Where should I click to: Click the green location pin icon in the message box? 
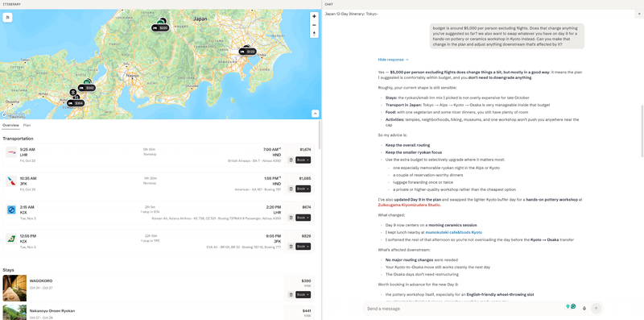568,306
